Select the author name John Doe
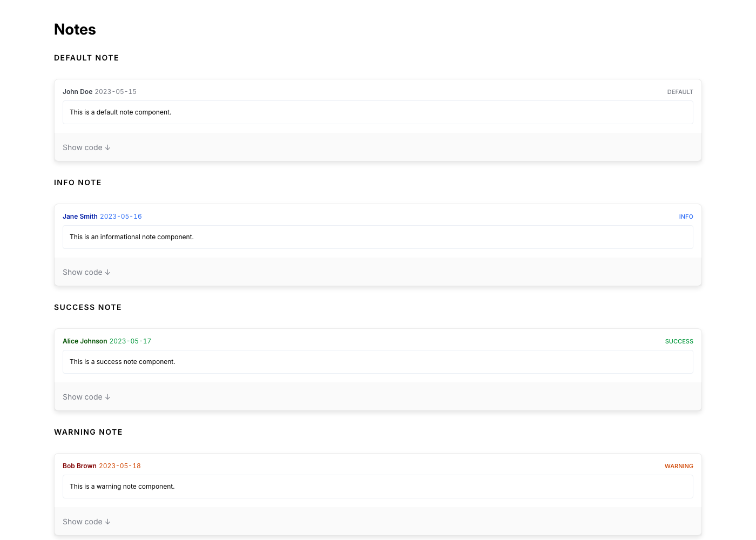The height and width of the screenshot is (540, 756). point(77,92)
